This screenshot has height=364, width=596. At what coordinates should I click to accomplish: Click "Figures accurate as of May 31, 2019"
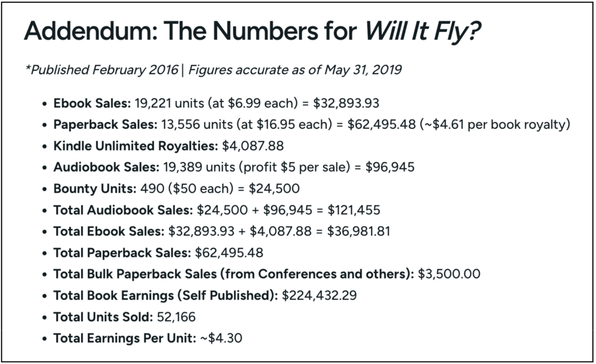point(295,70)
